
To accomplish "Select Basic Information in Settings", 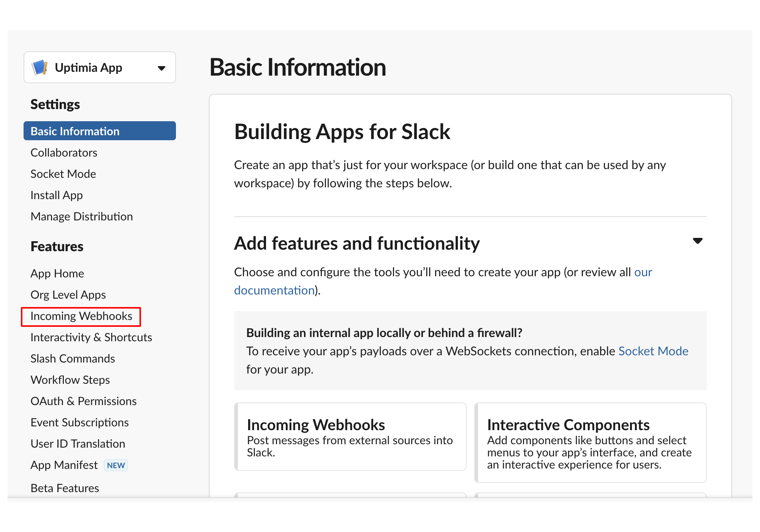I will tap(100, 131).
